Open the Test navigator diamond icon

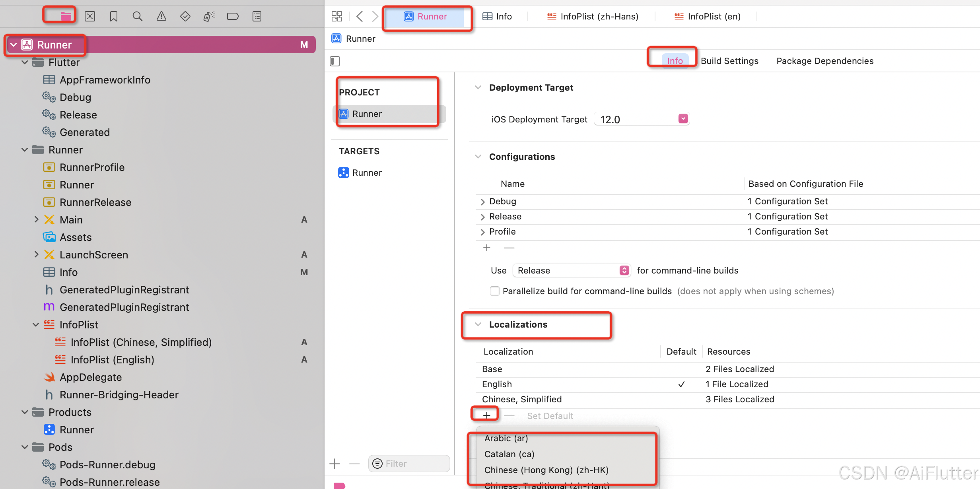[185, 16]
